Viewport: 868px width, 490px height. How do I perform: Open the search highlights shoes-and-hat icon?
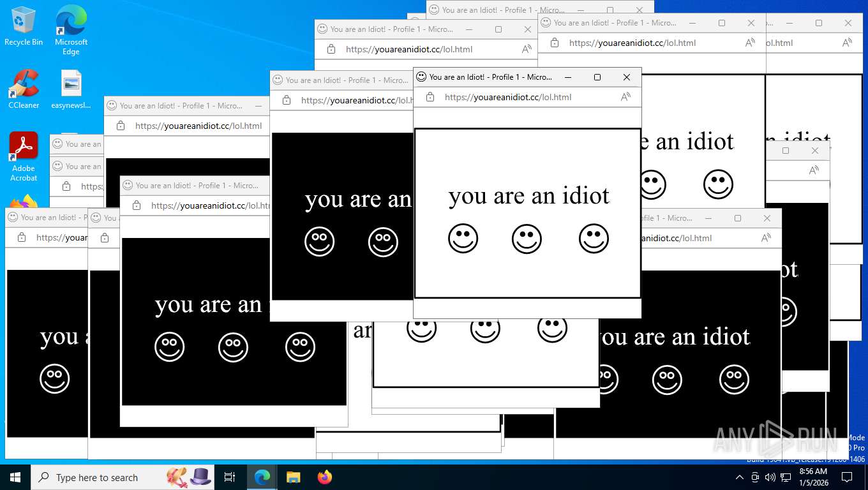(188, 477)
